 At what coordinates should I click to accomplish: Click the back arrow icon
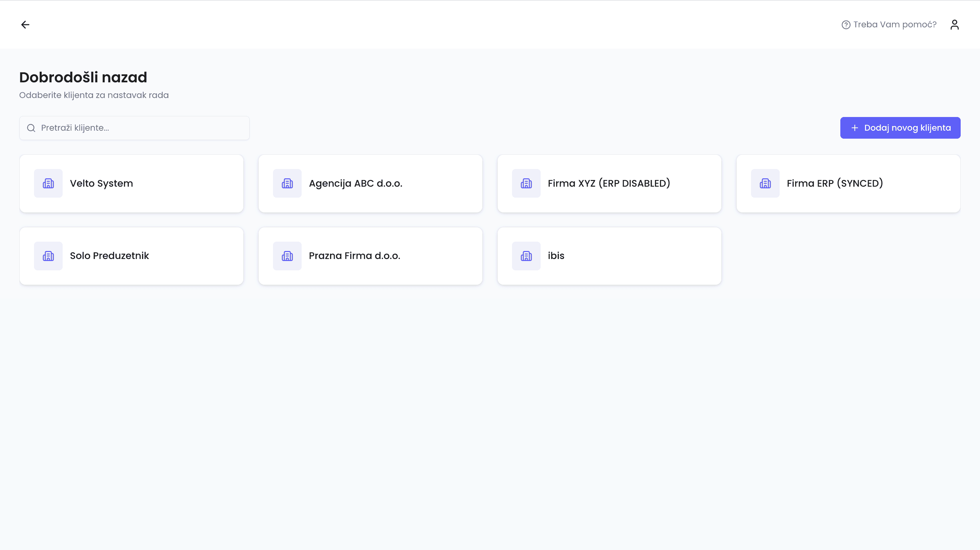pyautogui.click(x=25, y=25)
